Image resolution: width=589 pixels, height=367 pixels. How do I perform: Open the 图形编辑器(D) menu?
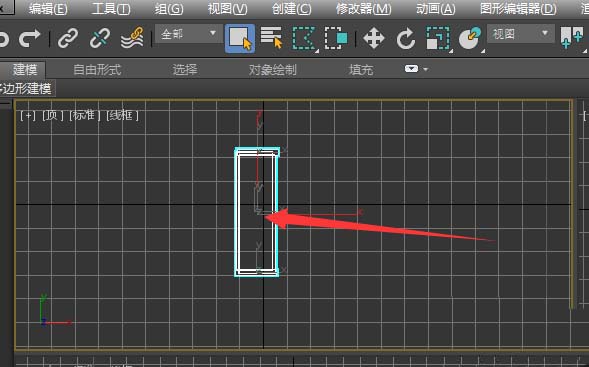[518, 8]
